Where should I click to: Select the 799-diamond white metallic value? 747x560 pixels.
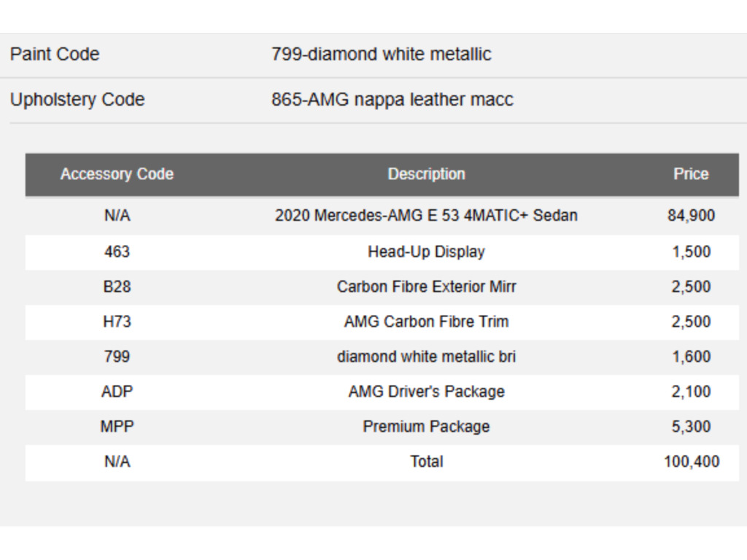[x=381, y=54]
